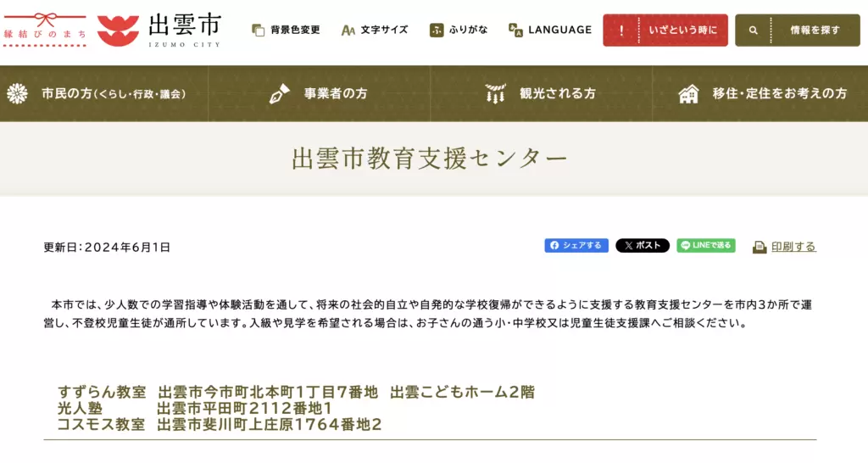Click the house icon for 移住・定住

[688, 94]
